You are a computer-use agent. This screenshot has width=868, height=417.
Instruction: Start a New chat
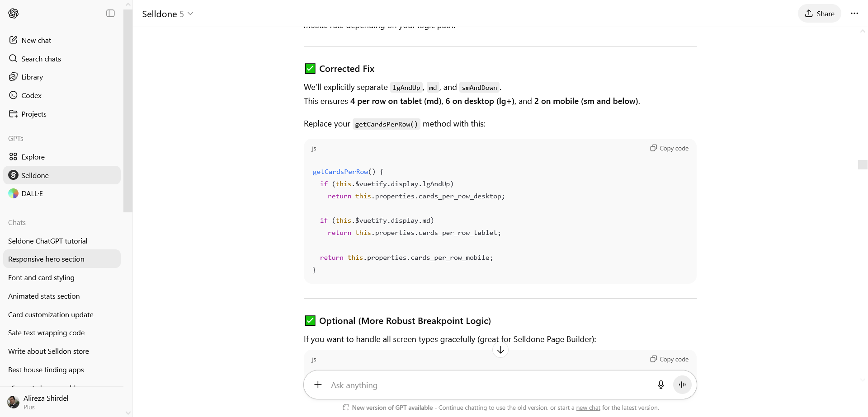[x=62, y=40]
